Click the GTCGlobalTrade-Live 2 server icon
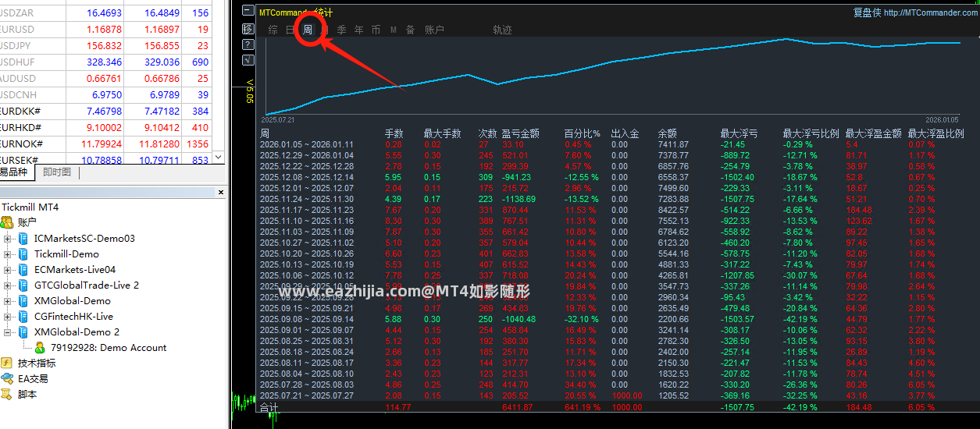Image resolution: width=980 pixels, height=429 pixels. pyautogui.click(x=23, y=285)
